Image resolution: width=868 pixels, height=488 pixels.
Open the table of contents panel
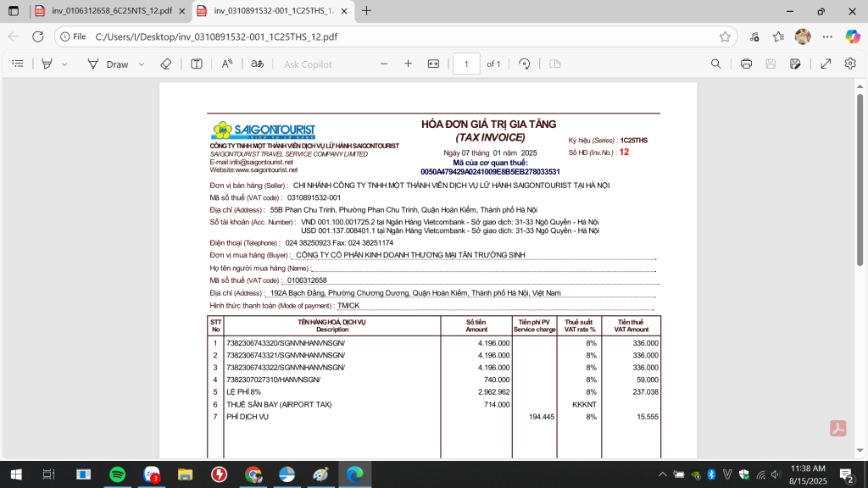[x=17, y=64]
